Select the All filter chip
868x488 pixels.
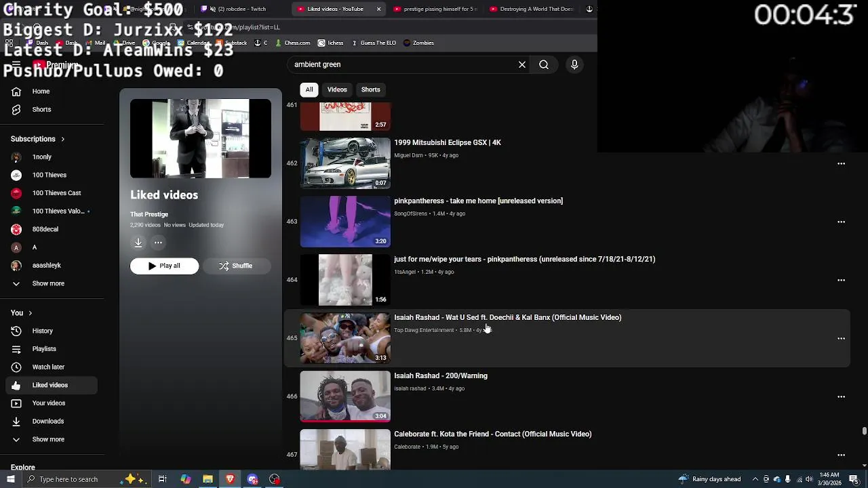point(309,89)
